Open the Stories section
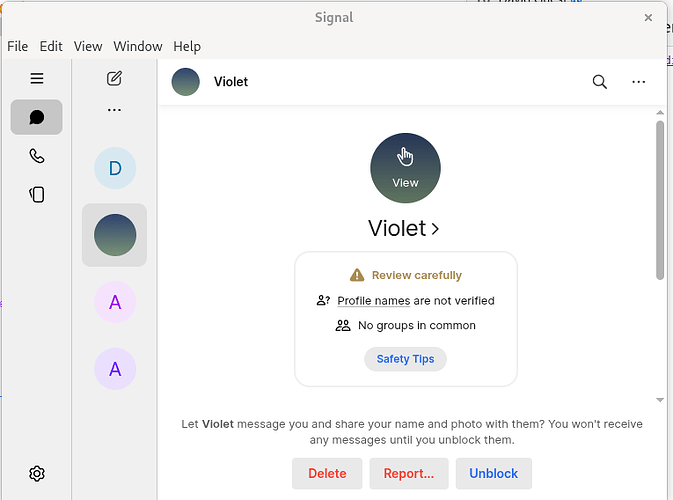 click(37, 194)
